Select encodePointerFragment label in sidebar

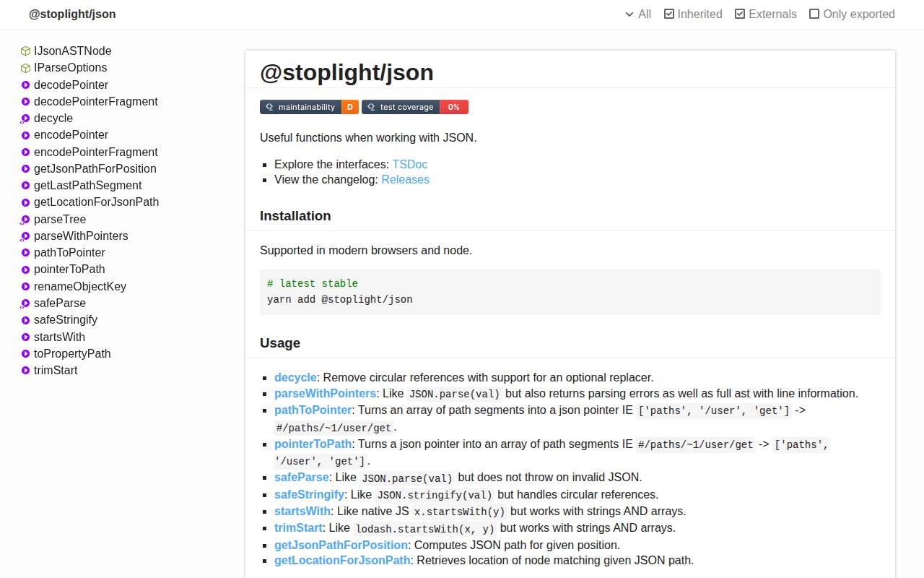click(95, 152)
